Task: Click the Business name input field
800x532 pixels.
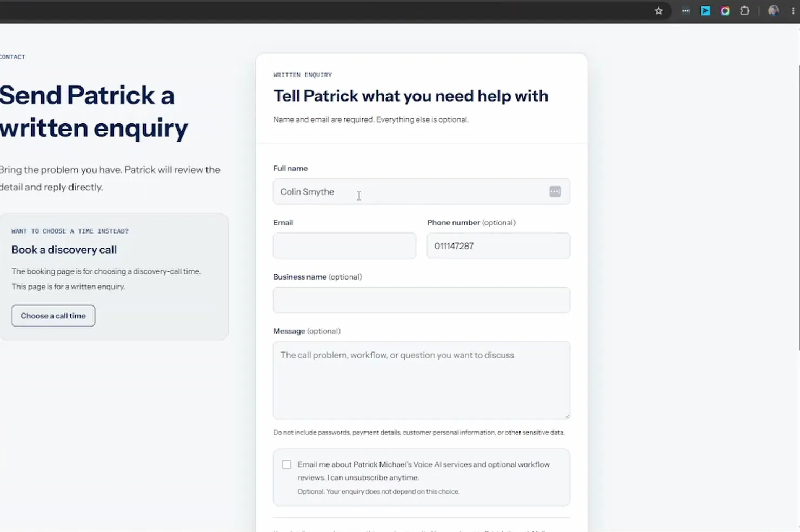Action: click(421, 300)
